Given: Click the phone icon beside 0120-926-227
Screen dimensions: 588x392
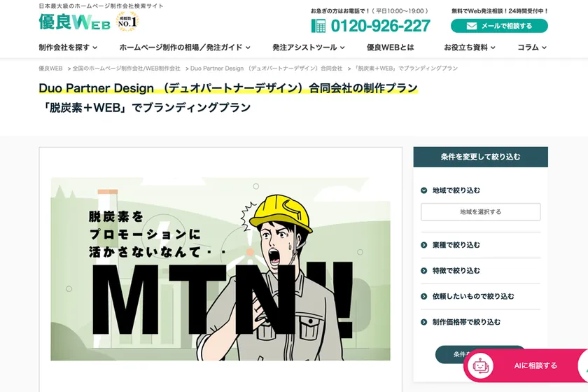Looking at the screenshot, I should [x=318, y=26].
